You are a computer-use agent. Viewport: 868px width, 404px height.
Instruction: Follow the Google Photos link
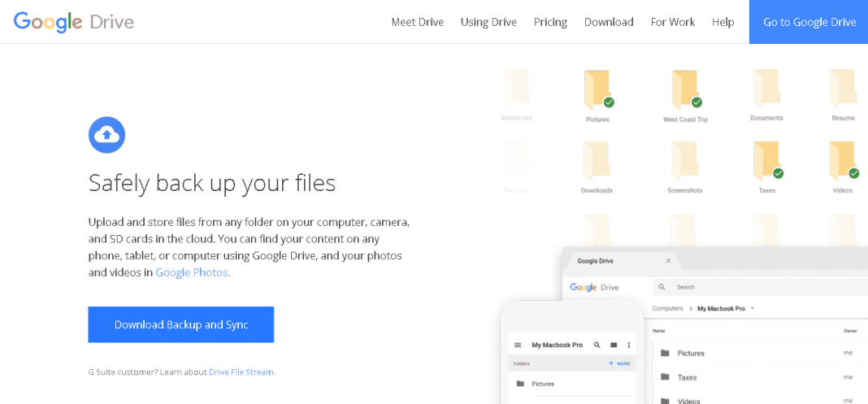193,272
